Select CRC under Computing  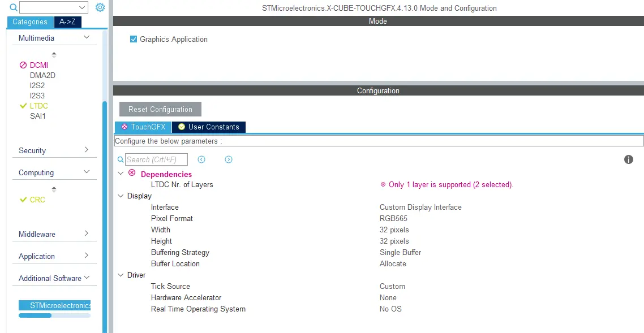pyautogui.click(x=38, y=200)
